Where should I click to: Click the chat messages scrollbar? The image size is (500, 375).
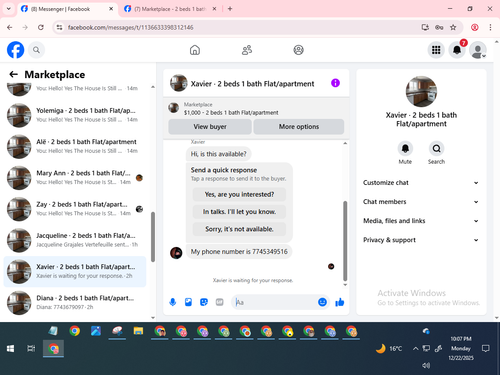tap(345, 241)
